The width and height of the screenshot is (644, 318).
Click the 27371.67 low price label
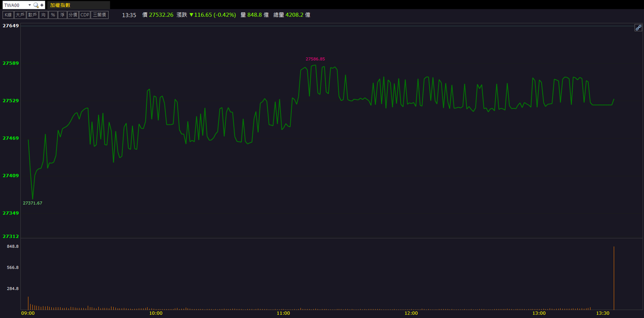33,203
